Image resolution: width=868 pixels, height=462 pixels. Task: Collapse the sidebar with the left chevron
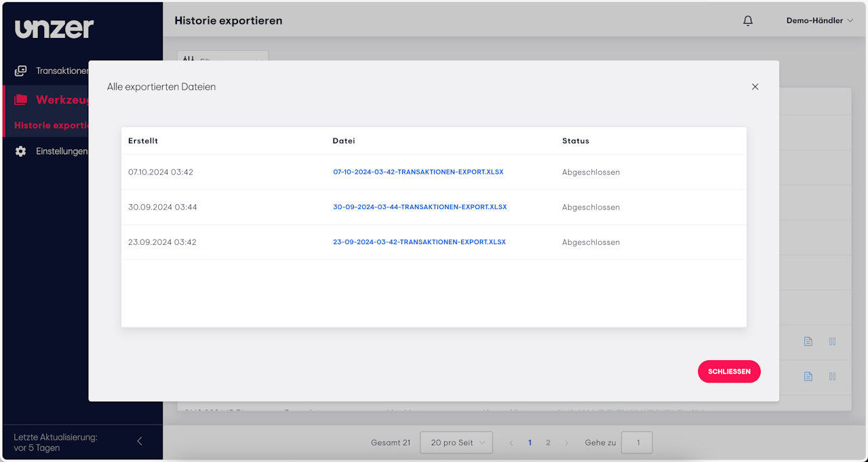tap(140, 441)
